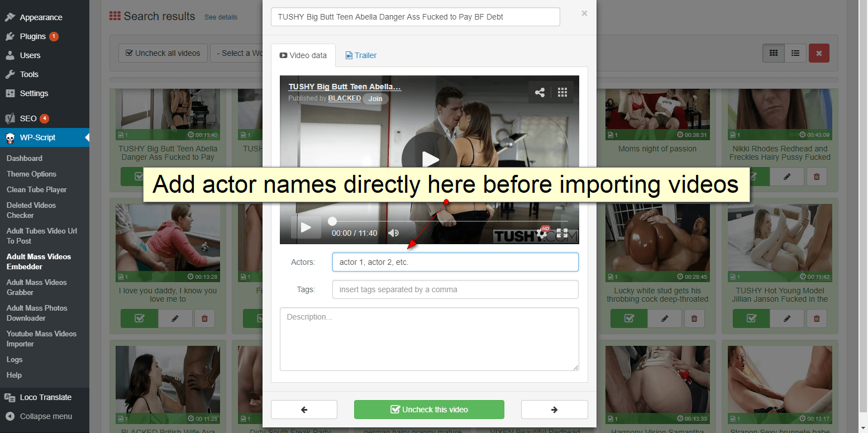This screenshot has height=433, width=868.
Task: Go to previous video with left arrow
Action: 304,410
